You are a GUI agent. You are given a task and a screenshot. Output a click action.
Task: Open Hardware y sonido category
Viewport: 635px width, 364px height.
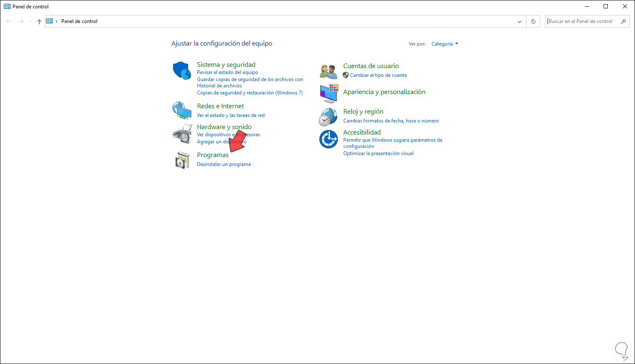click(x=224, y=127)
